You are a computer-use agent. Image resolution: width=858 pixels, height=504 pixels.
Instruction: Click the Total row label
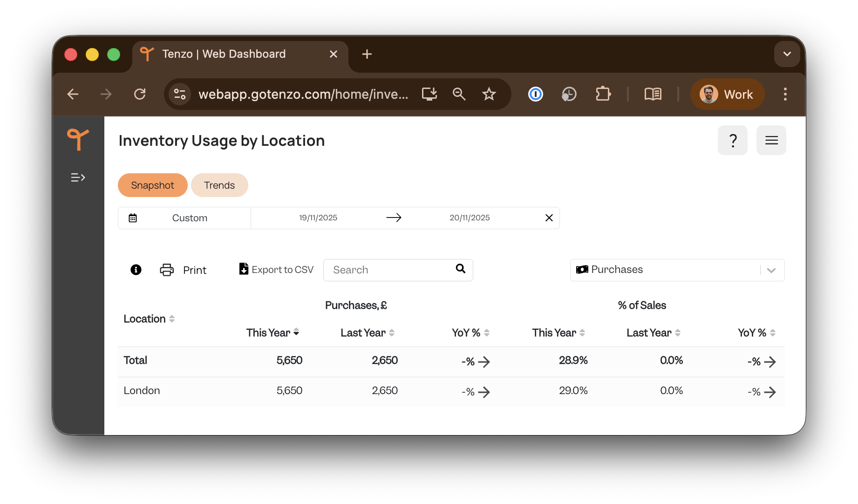tap(135, 361)
